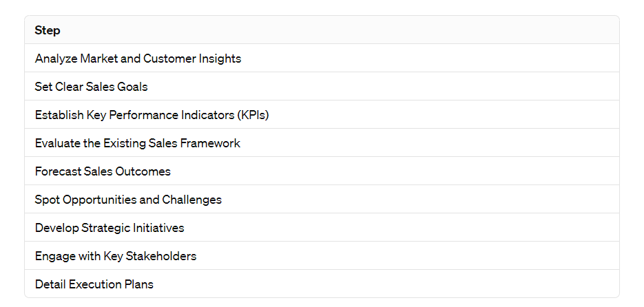
Task: Select the Detail Execution Plans row
Action: coord(322,284)
